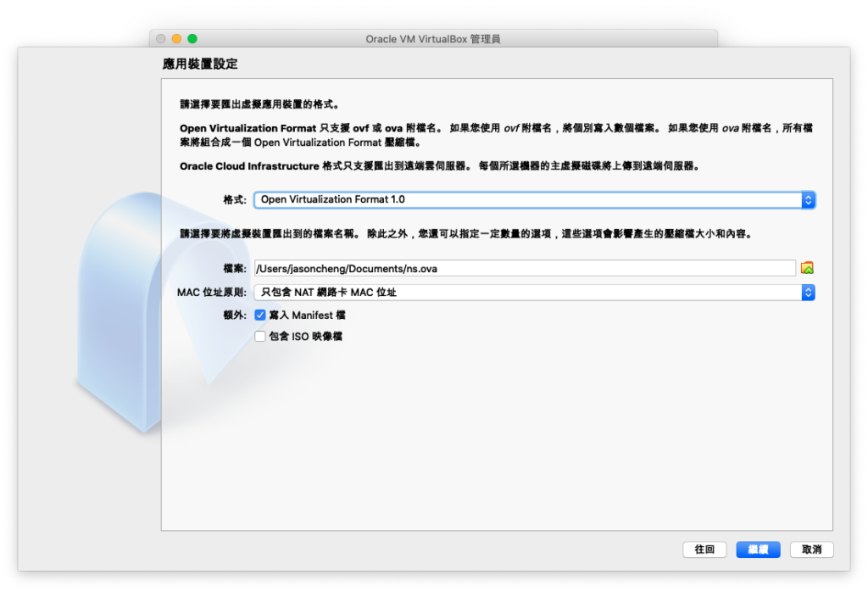Open the MAC 位址原則 dropdown

point(534,293)
